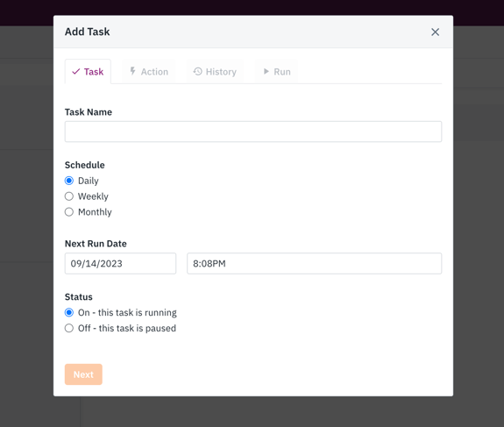
Task: Choose the Monthly schedule radio button
Action: (69, 212)
